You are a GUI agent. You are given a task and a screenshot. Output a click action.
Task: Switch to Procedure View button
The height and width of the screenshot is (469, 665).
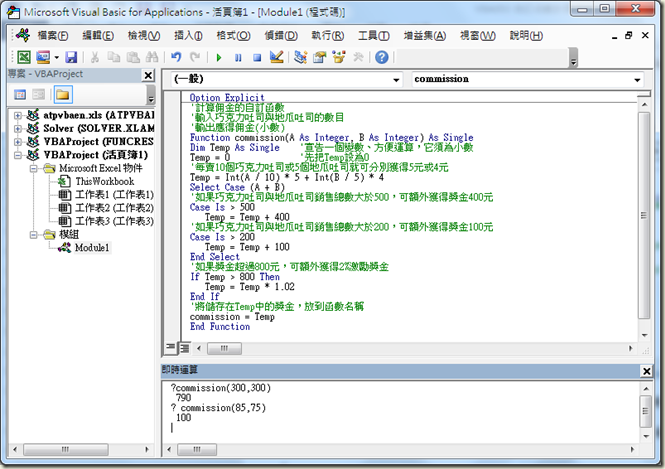(170, 348)
